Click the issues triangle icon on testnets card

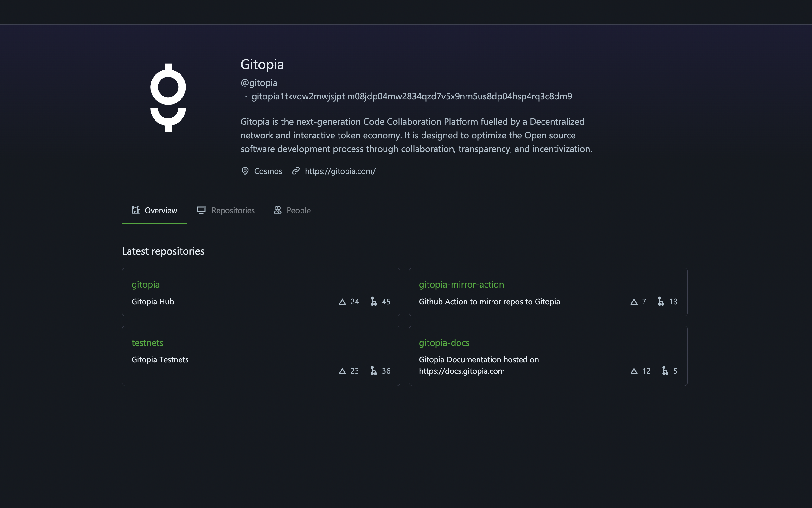coord(342,371)
